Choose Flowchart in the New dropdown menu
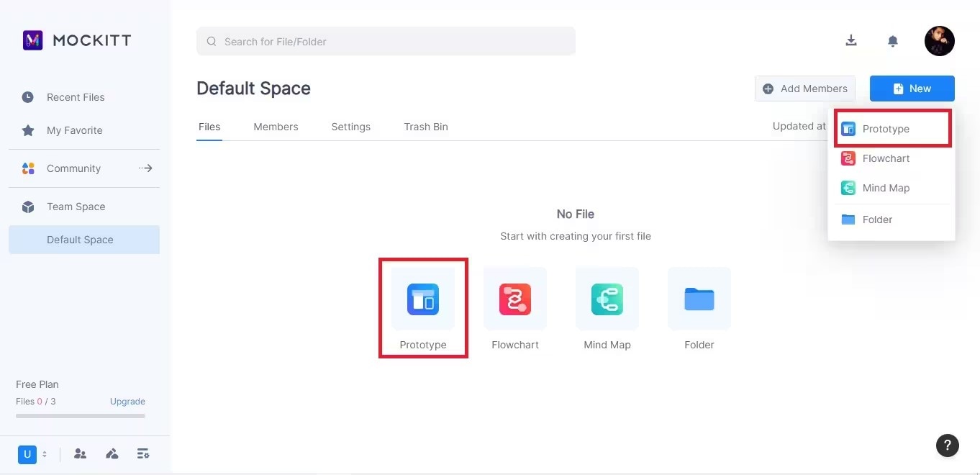 (x=892, y=158)
